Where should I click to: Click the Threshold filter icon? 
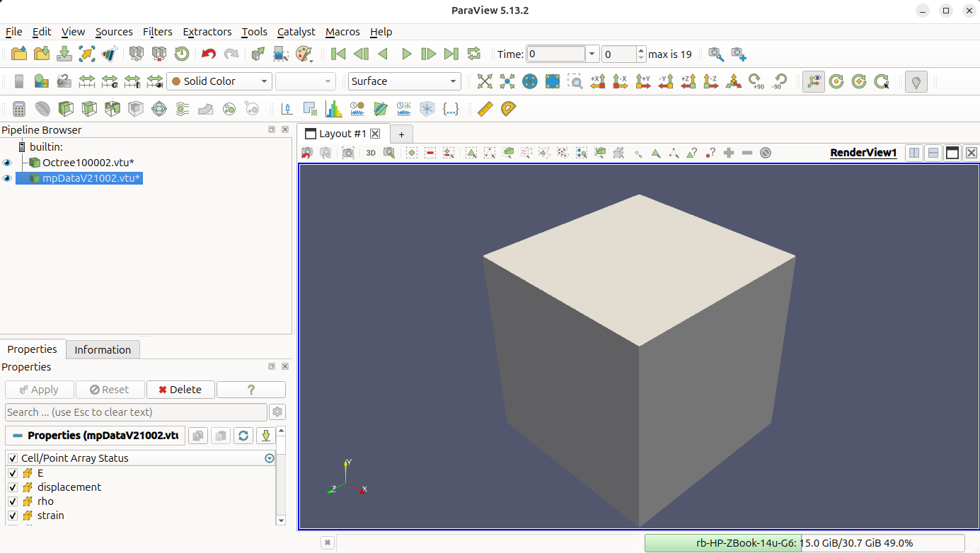click(113, 109)
